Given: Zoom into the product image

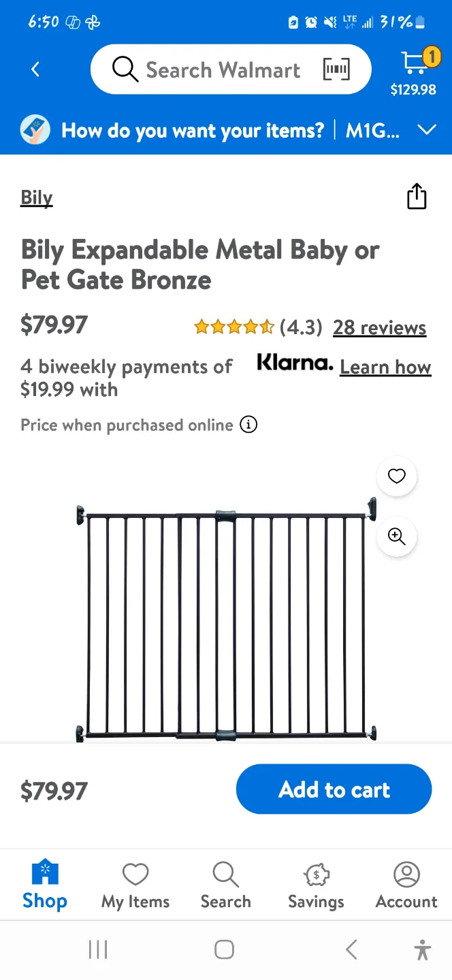Looking at the screenshot, I should [x=397, y=536].
